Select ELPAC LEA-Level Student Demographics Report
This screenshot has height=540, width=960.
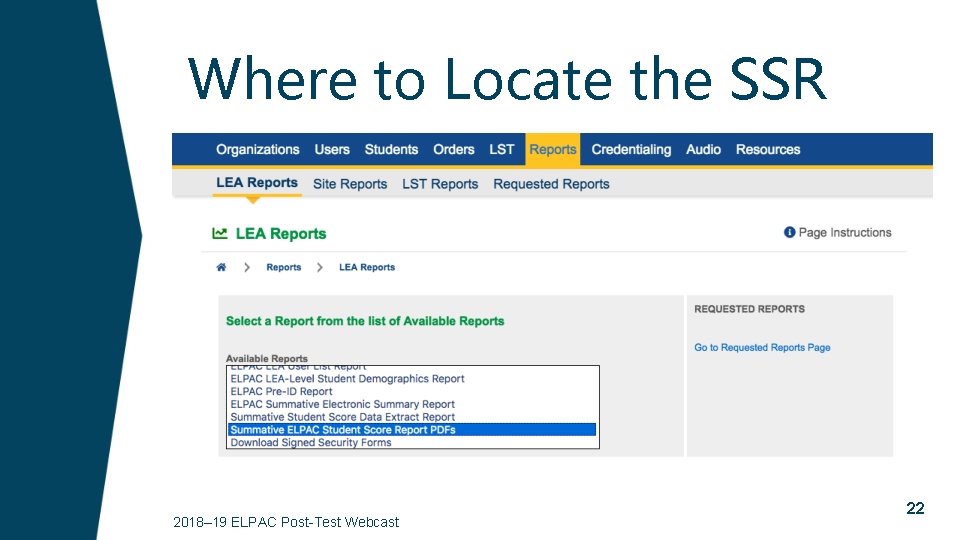tap(413, 378)
